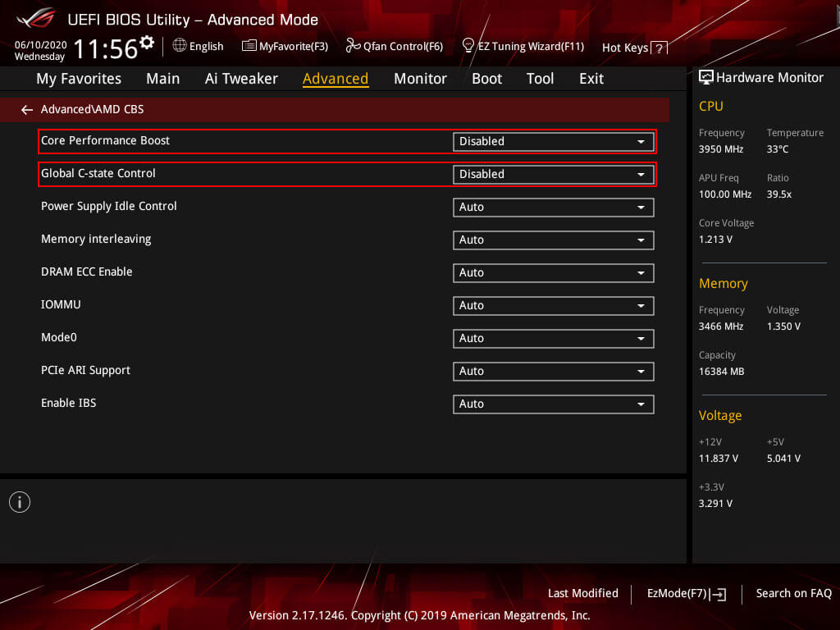Click the 11:56 clock display

pyautogui.click(x=106, y=48)
